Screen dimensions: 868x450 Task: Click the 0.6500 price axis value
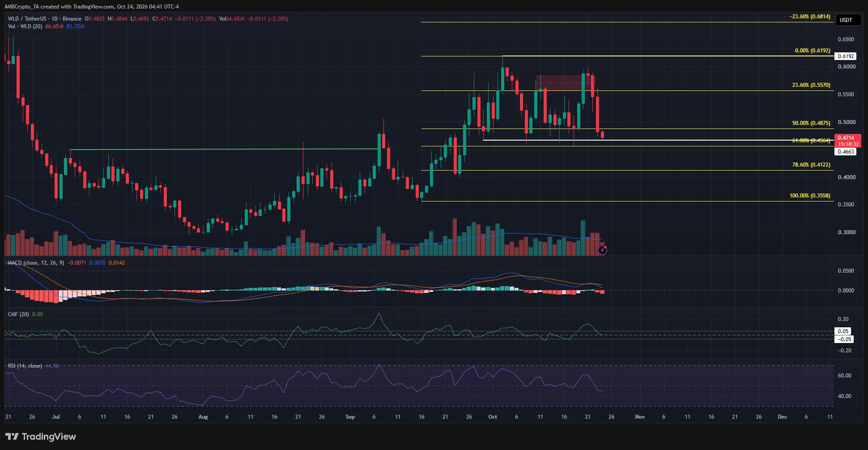pos(846,39)
